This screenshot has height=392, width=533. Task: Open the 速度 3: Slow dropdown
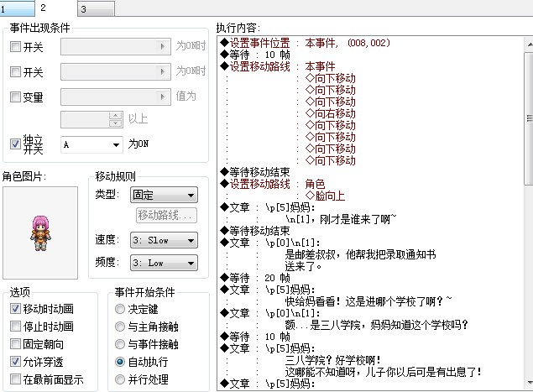coord(164,240)
